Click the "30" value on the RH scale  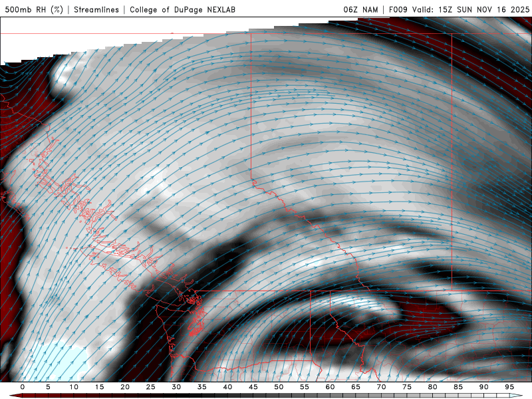tap(176, 387)
